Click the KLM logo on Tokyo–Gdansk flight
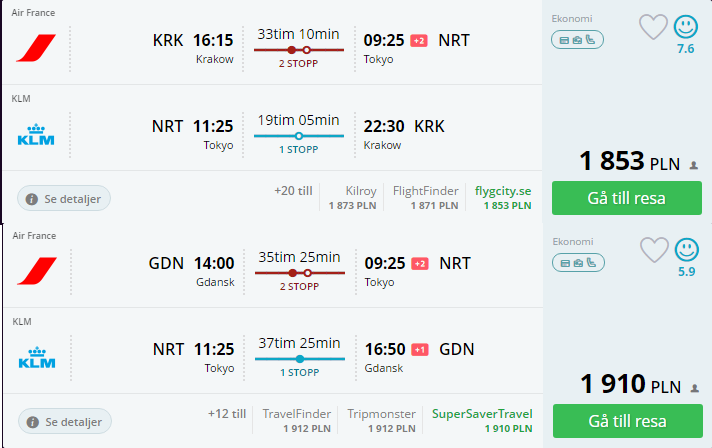This screenshot has width=712, height=448. [37, 357]
